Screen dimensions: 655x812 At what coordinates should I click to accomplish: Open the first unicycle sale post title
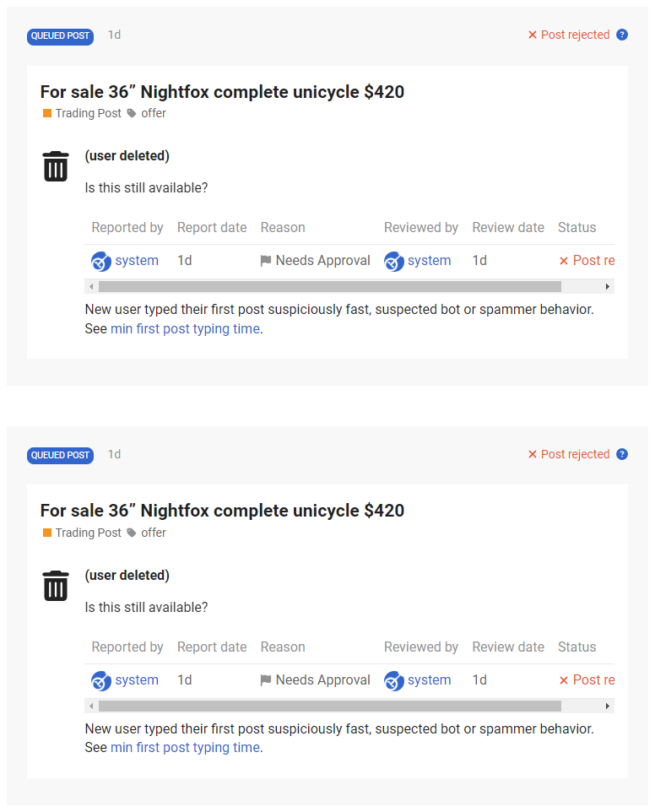[x=222, y=92]
